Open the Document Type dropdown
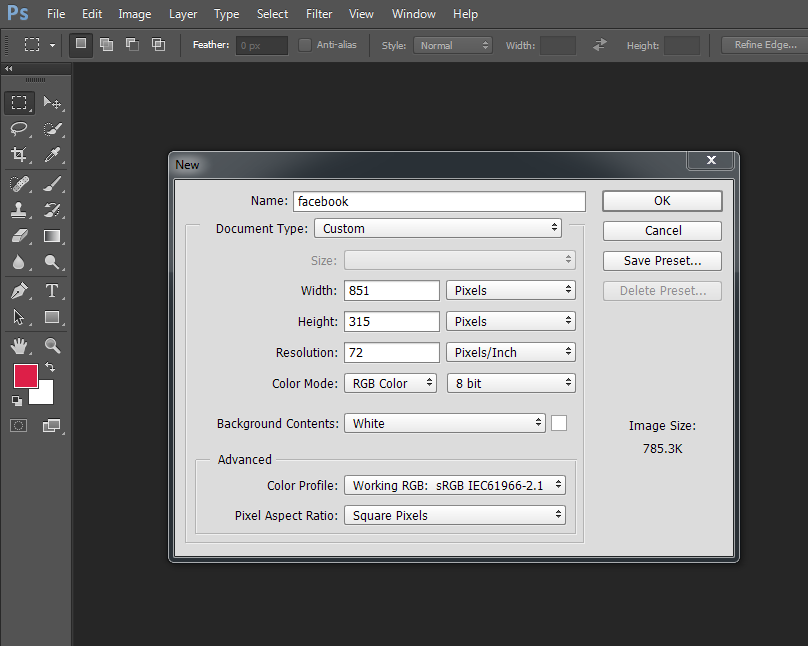This screenshot has height=646, width=808. click(438, 229)
